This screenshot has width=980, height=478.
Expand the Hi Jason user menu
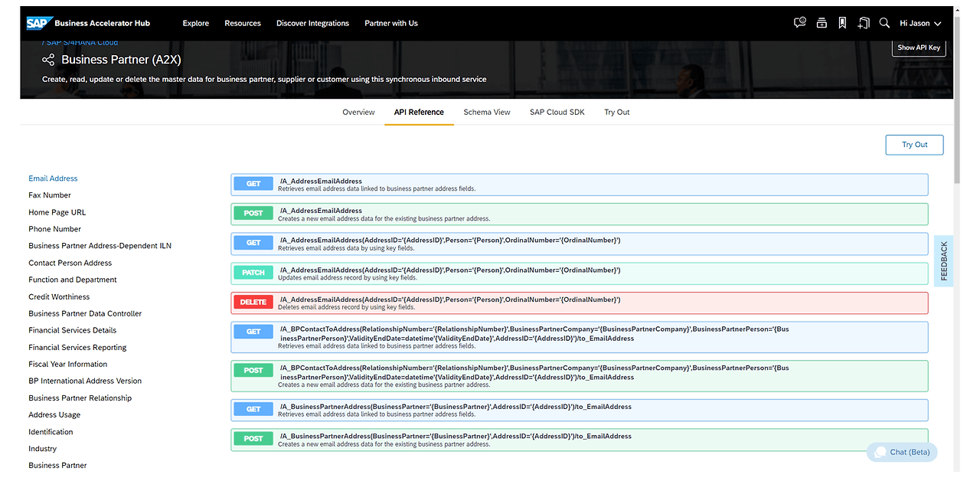920,23
